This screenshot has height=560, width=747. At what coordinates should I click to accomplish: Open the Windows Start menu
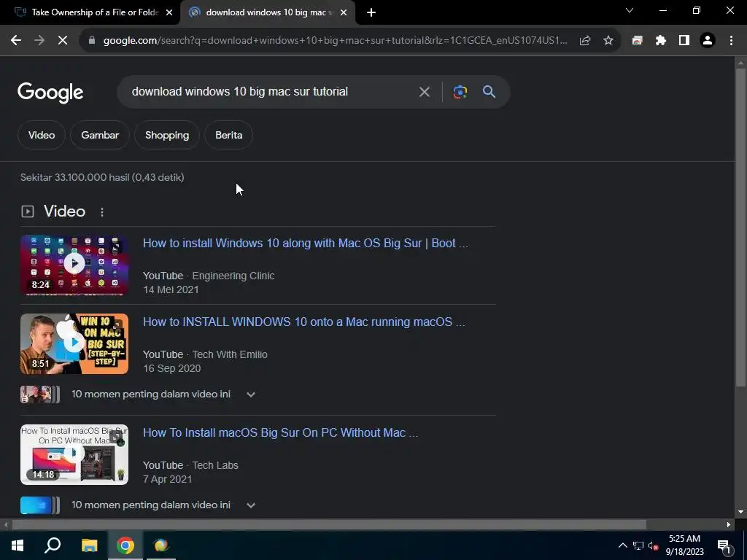[x=18, y=545]
